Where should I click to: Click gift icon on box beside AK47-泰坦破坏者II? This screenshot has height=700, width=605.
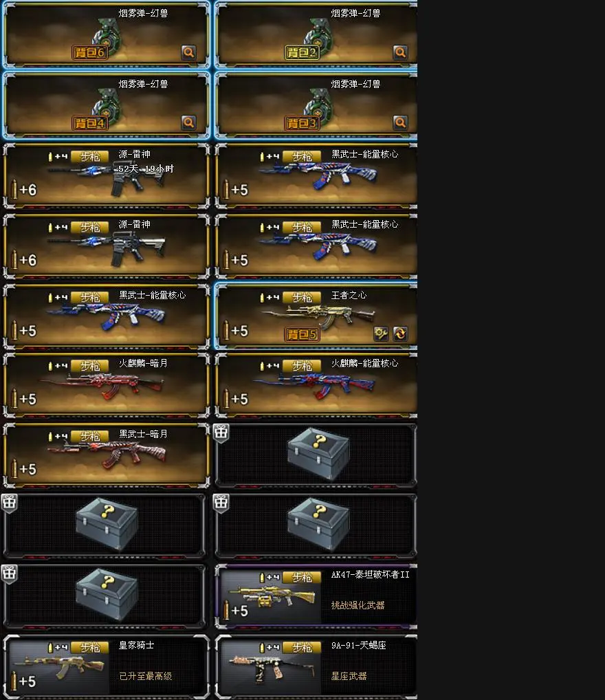click(9, 573)
